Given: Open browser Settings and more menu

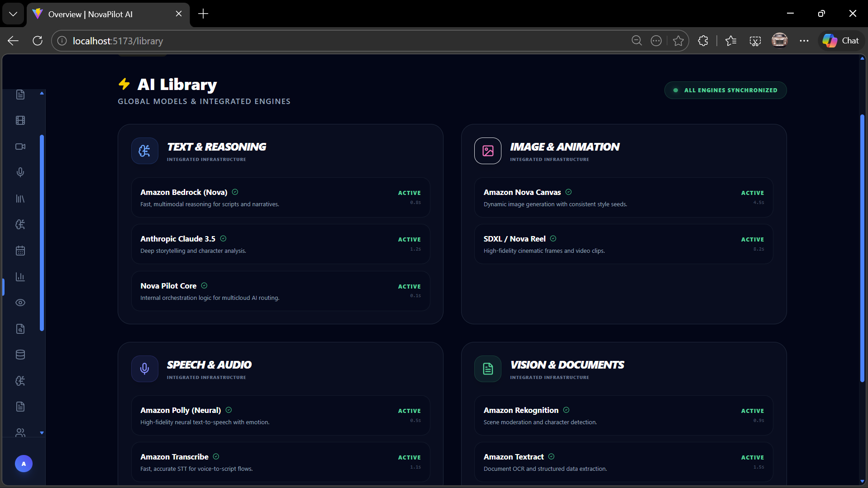Looking at the screenshot, I should pyautogui.click(x=804, y=41).
